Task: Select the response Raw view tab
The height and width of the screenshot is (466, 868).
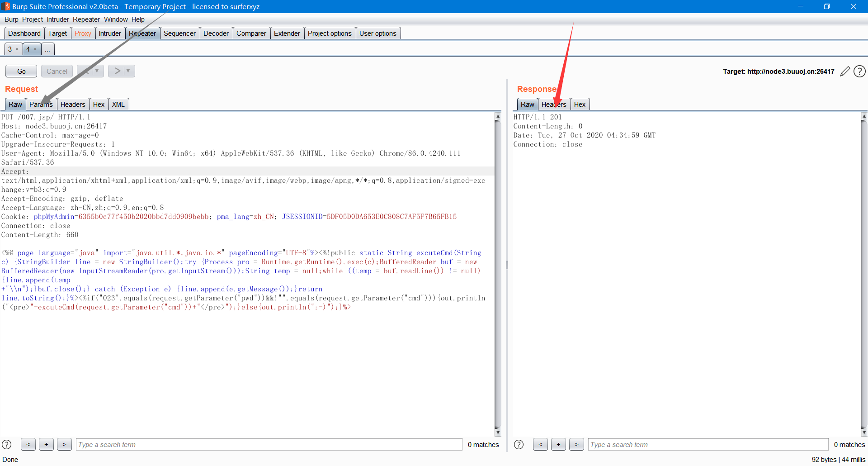Action: coord(528,105)
